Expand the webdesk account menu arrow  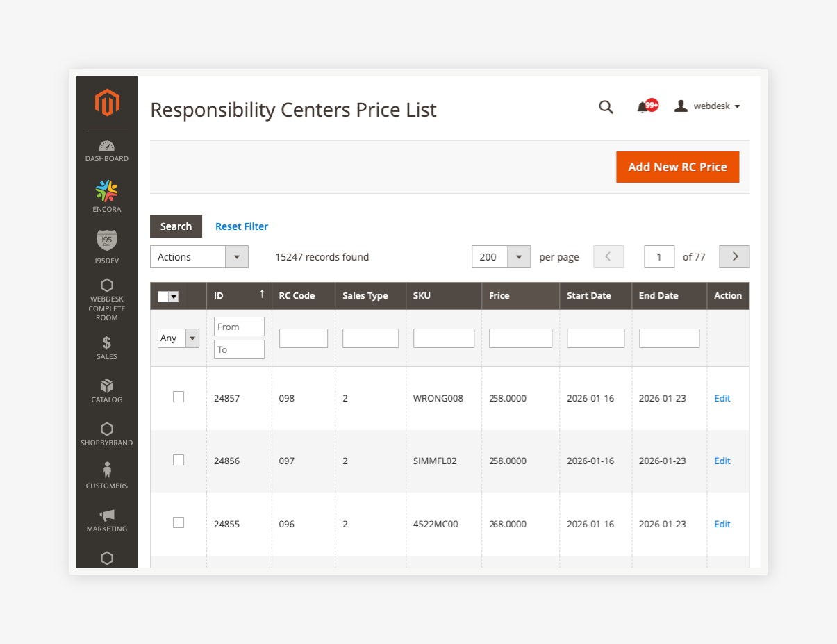click(737, 106)
